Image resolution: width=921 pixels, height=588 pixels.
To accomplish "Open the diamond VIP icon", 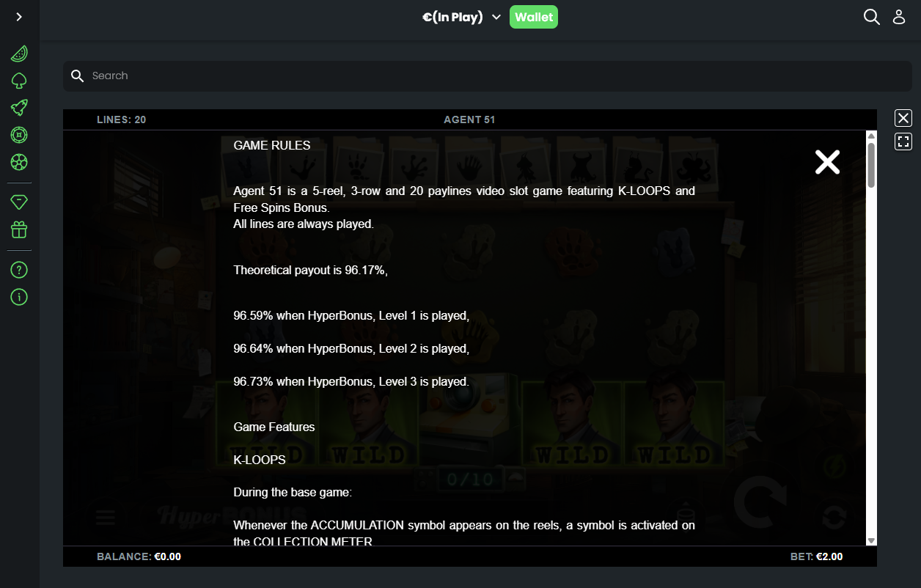I will click(19, 202).
